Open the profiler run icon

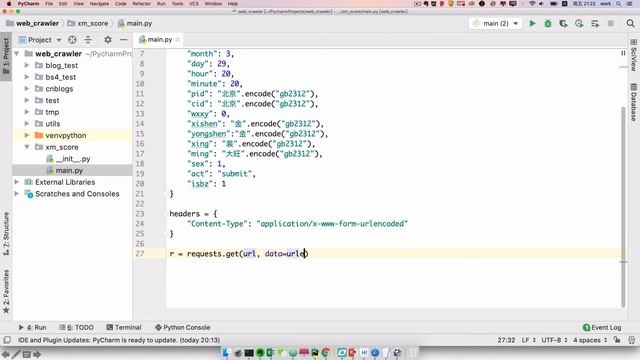pyautogui.click(x=579, y=24)
